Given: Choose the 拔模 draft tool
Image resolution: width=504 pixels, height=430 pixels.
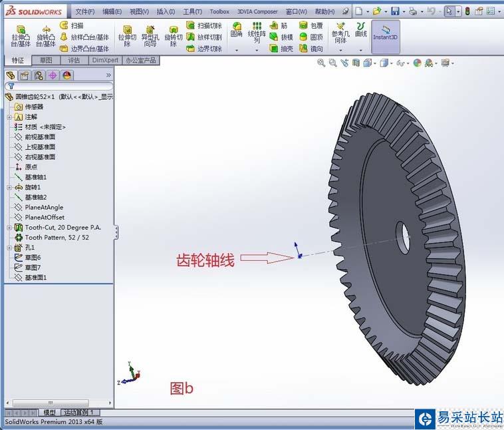Looking at the screenshot, I should coord(281,37).
